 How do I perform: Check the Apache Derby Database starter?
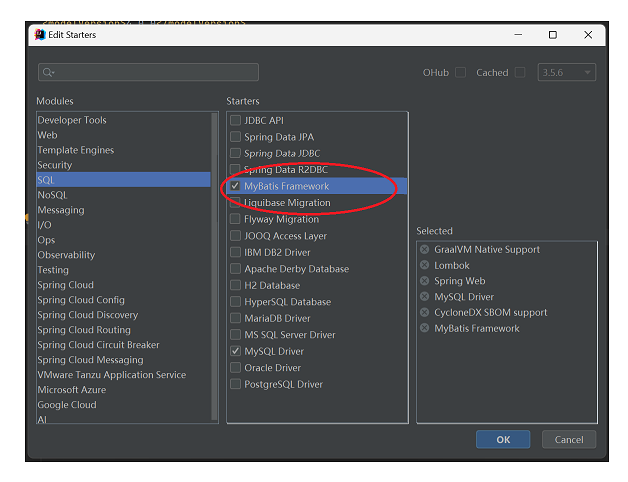(x=236, y=268)
